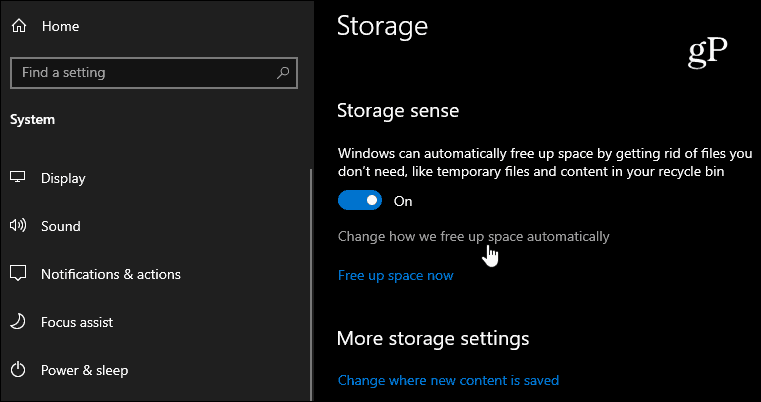The image size is (761, 402).
Task: Click the Free up space now link
Action: [396, 276]
